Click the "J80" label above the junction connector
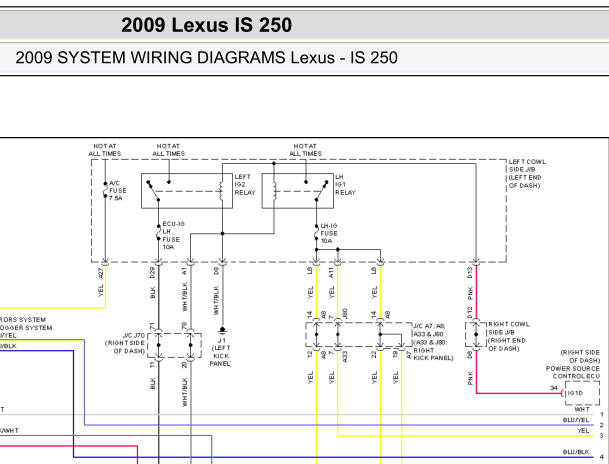This screenshot has width=609, height=464. [x=345, y=314]
